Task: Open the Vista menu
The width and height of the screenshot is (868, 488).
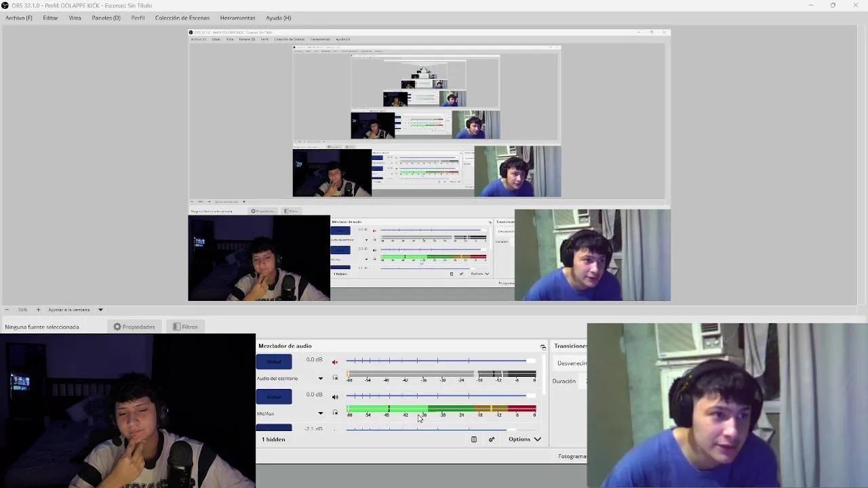Action: pos(75,18)
